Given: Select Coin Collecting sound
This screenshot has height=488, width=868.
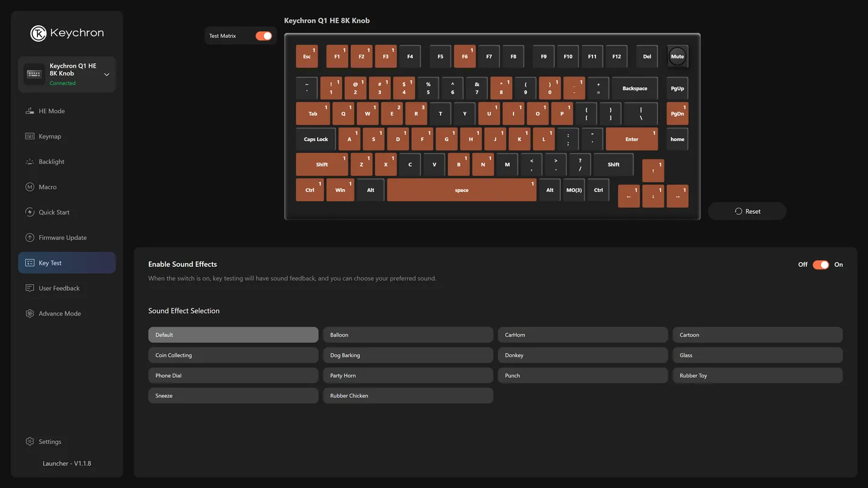Looking at the screenshot, I should click(x=233, y=355).
